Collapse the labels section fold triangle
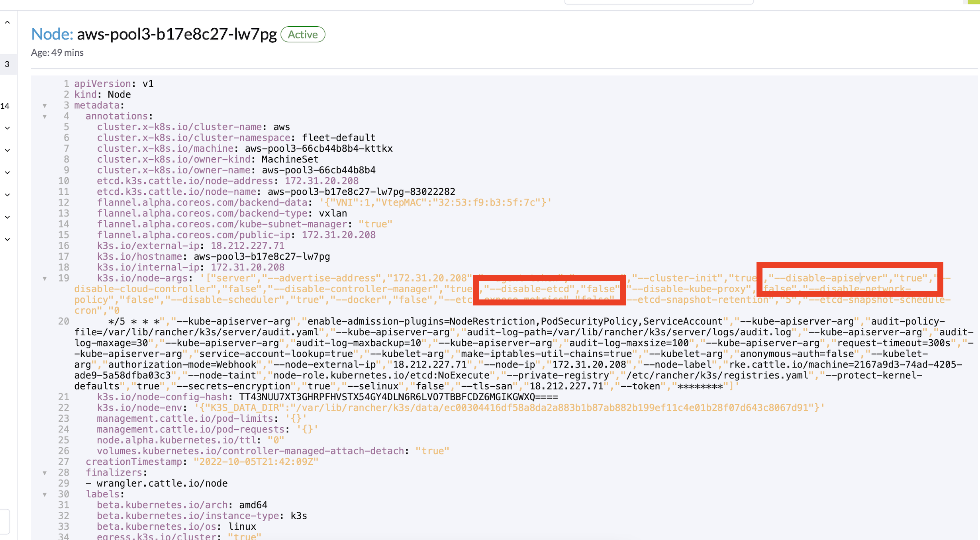The height and width of the screenshot is (540, 980). coord(45,494)
